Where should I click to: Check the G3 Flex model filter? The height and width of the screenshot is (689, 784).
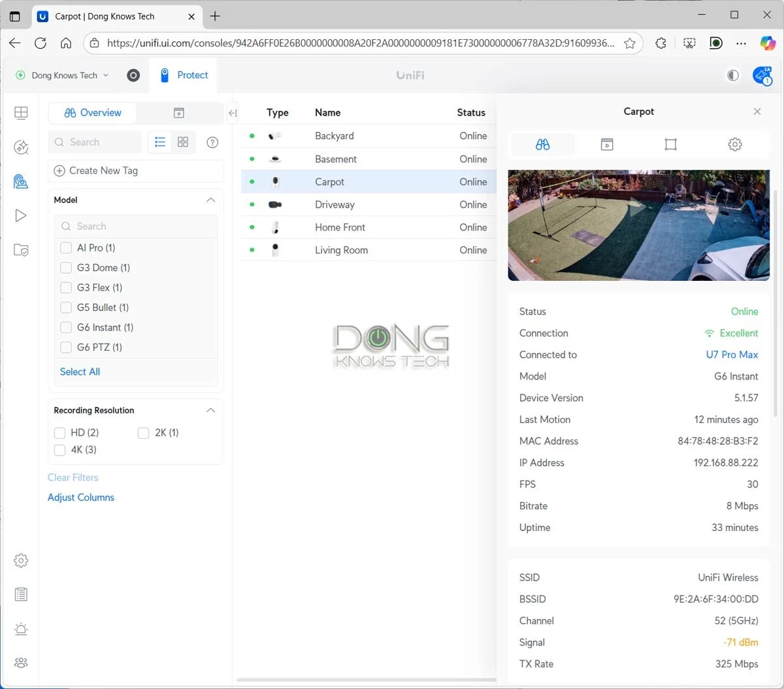[x=66, y=287]
